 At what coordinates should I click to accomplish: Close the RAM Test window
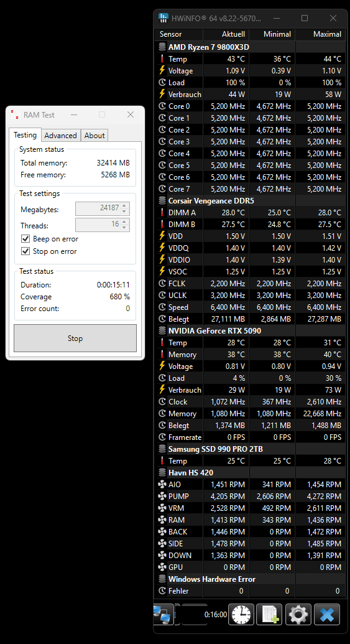tap(131, 114)
